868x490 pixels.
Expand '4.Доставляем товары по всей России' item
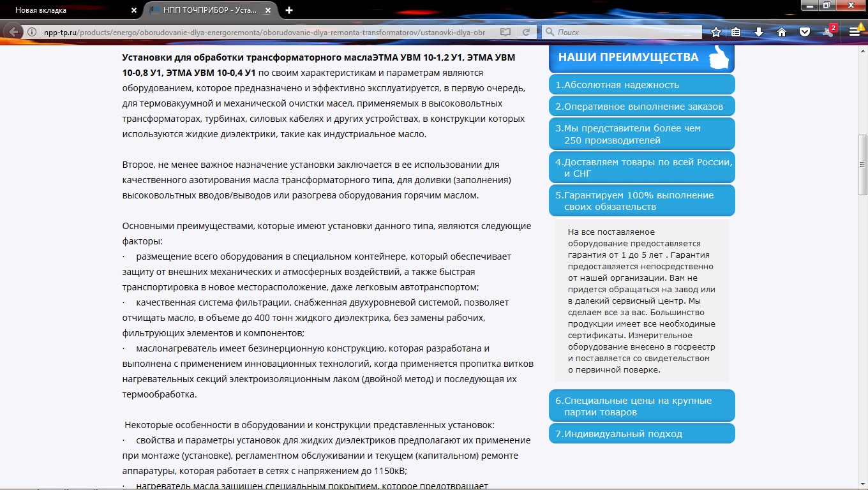tap(641, 167)
